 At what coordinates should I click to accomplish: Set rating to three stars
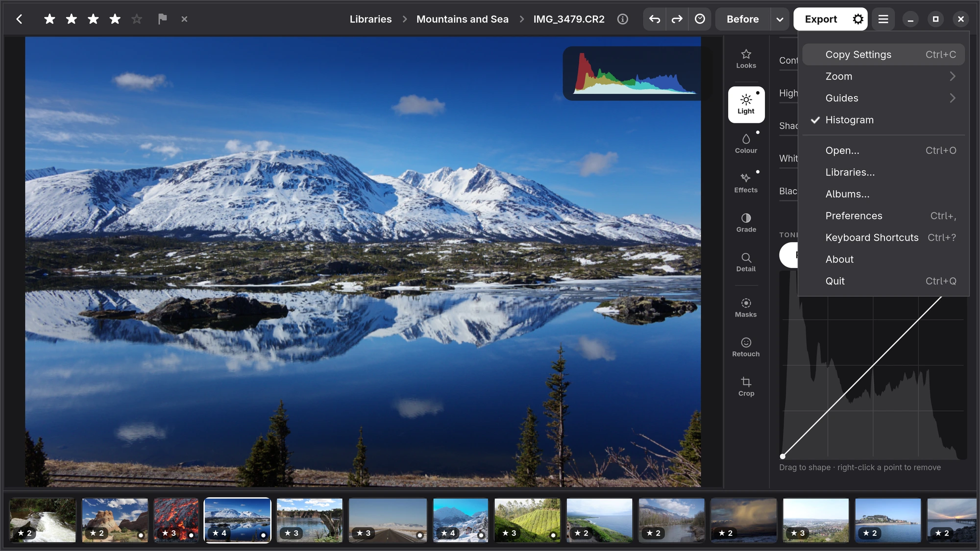coord(93,19)
